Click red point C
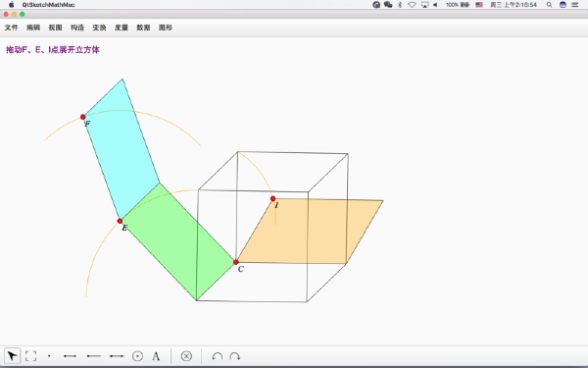 pyautogui.click(x=236, y=262)
